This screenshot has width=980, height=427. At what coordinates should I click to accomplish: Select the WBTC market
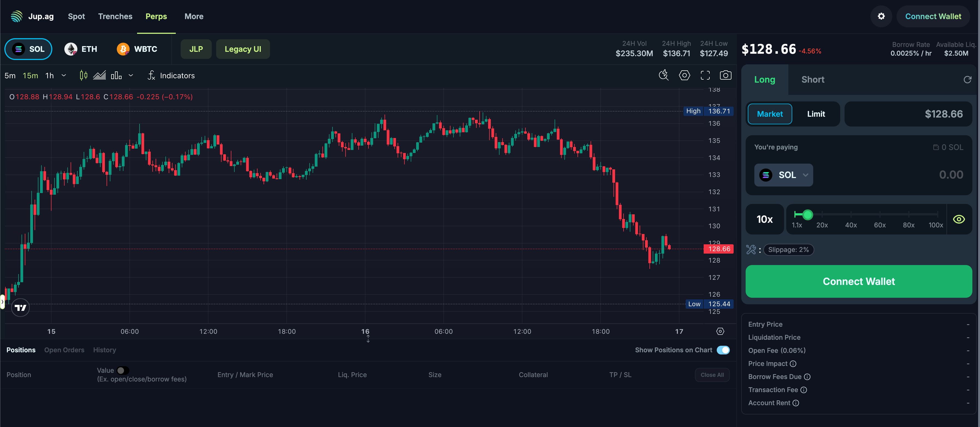tap(137, 49)
